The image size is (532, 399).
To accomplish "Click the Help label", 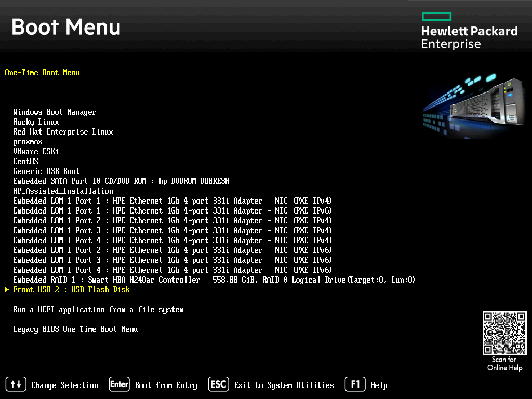I will [x=379, y=385].
